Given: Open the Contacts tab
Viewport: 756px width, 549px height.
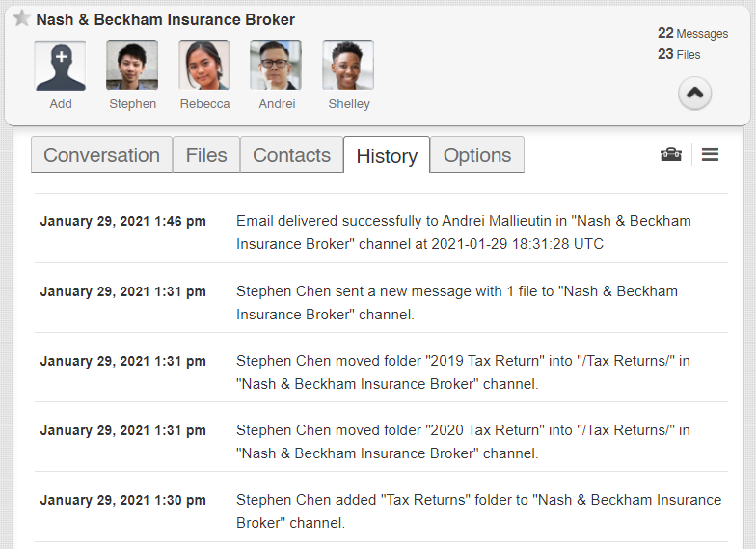Looking at the screenshot, I should point(291,155).
